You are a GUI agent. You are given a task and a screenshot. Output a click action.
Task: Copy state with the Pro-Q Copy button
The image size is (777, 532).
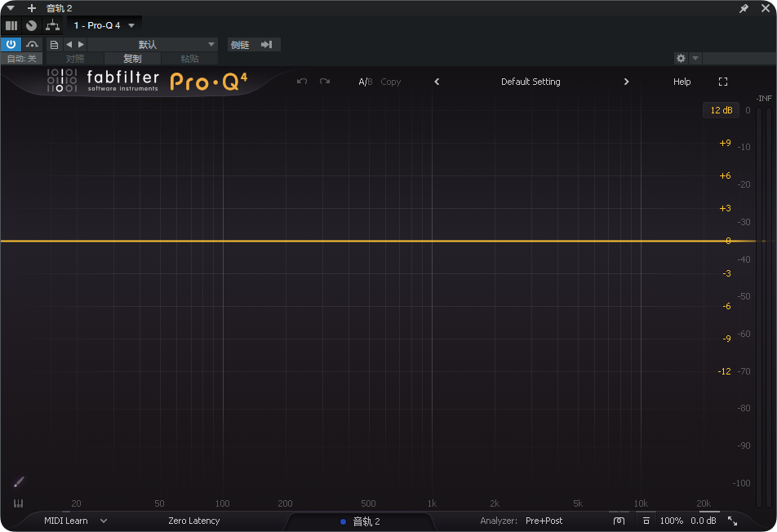click(390, 82)
